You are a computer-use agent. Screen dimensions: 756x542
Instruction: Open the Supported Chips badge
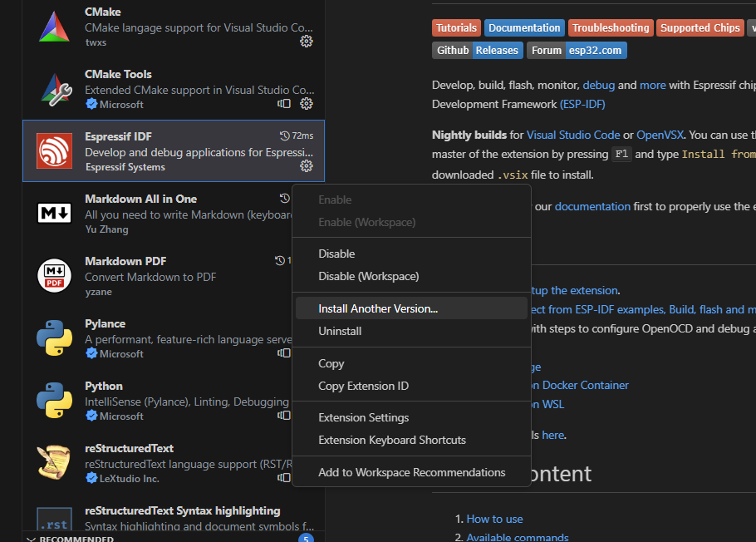click(x=700, y=28)
